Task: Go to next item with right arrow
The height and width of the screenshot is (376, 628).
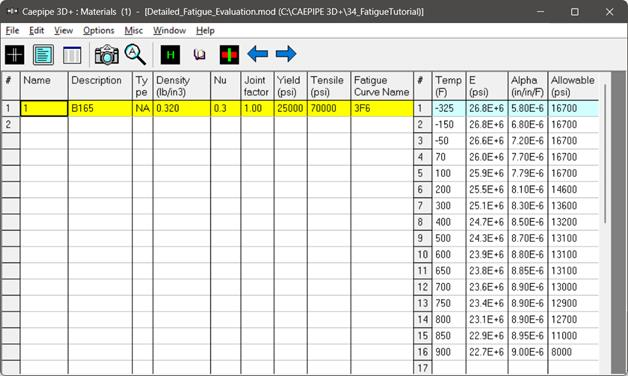Action: click(x=286, y=54)
